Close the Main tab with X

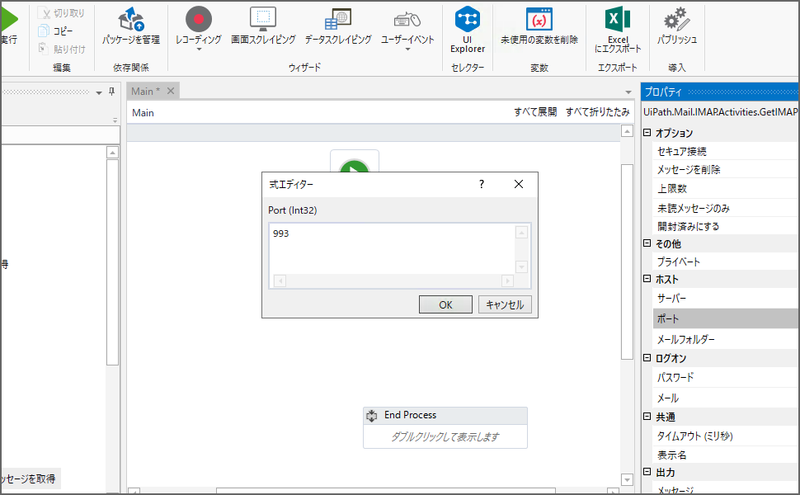tap(170, 91)
